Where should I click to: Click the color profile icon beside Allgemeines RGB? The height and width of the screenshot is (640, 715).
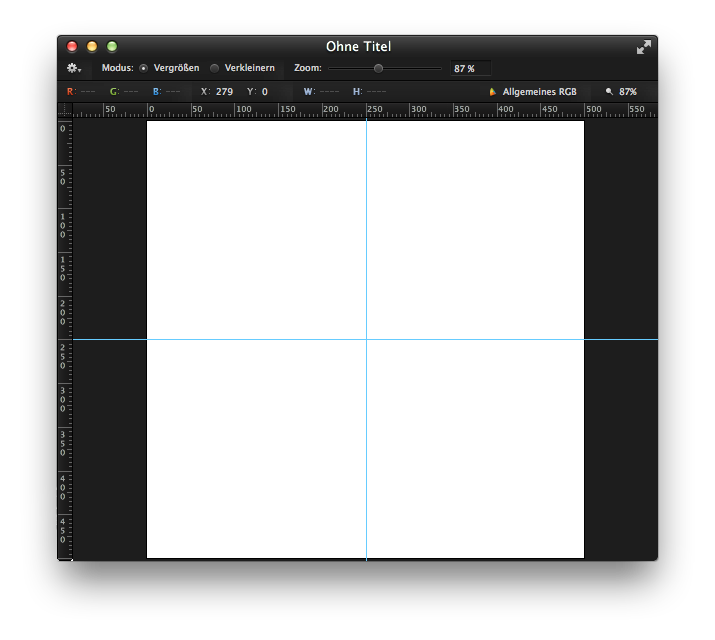[492, 92]
